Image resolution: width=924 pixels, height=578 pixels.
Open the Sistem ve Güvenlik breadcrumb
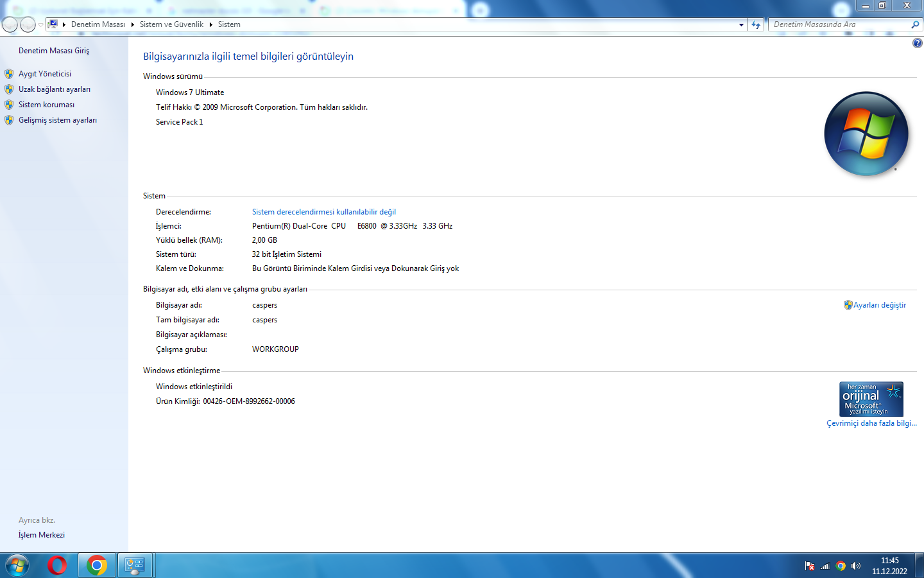tap(171, 24)
